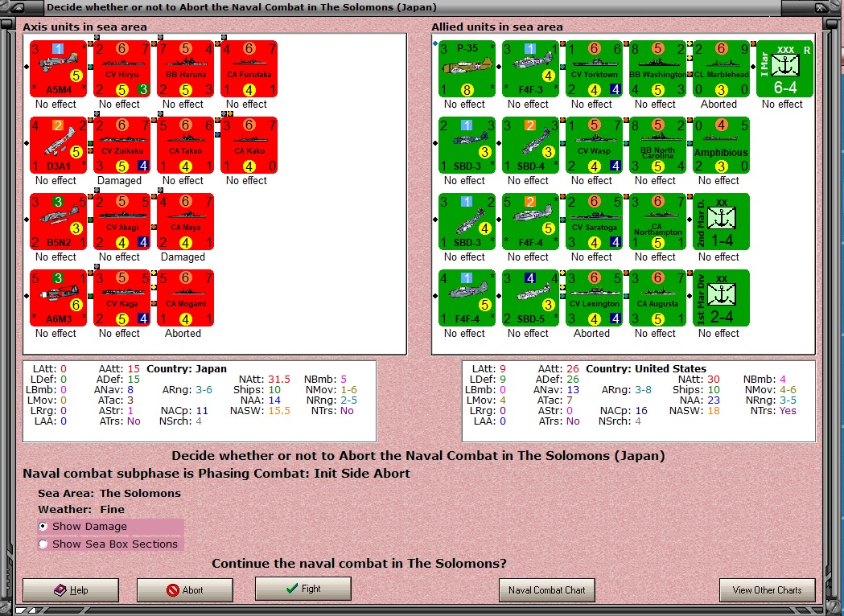The width and height of the screenshot is (844, 616).
Task: Click the BB Haruna battleship counter
Action: click(x=185, y=69)
